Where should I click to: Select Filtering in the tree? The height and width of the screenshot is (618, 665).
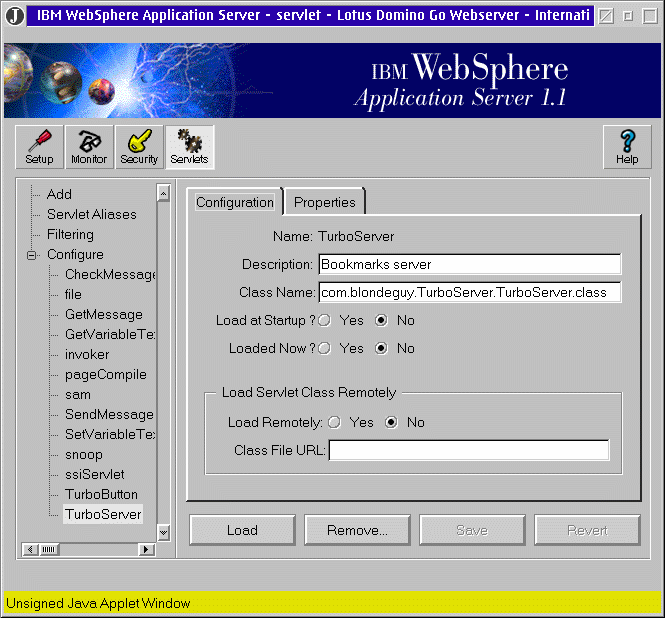[70, 235]
